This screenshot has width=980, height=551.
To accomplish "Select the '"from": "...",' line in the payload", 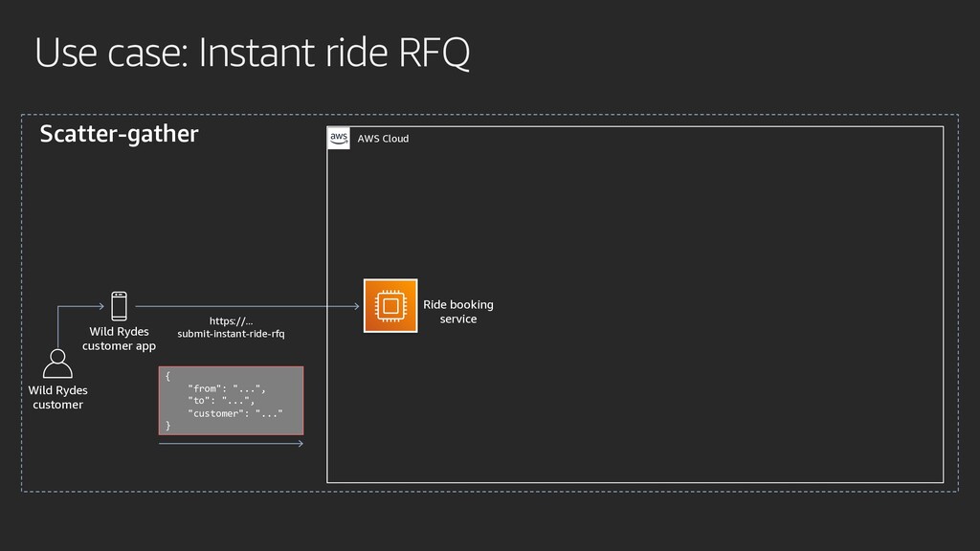I will coord(227,388).
